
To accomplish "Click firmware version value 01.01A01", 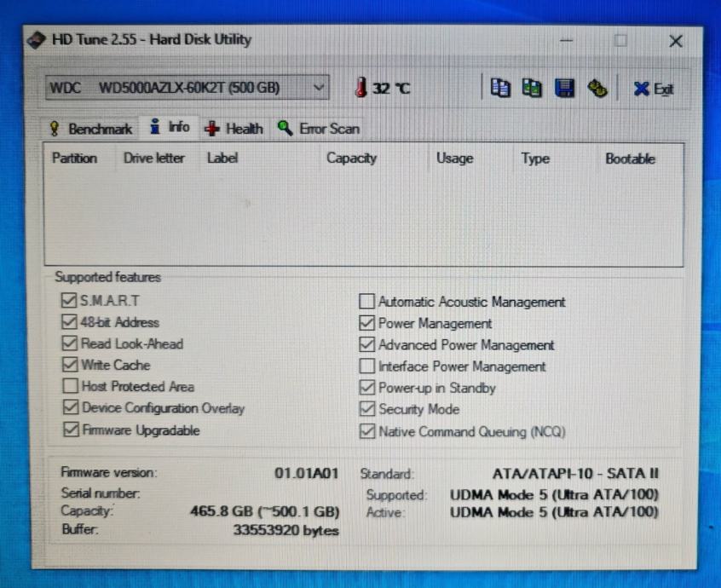I will (306, 473).
